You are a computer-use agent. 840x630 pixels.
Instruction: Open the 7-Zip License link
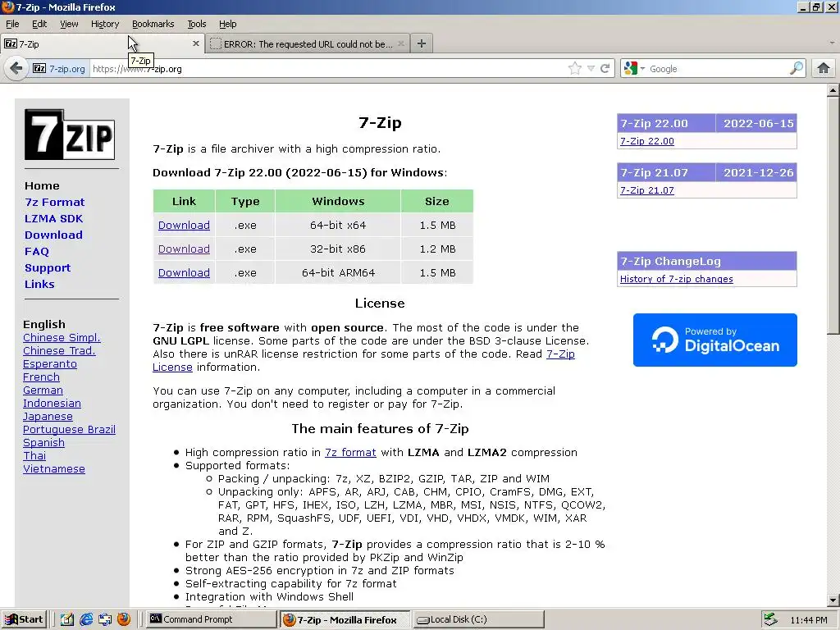pos(560,354)
